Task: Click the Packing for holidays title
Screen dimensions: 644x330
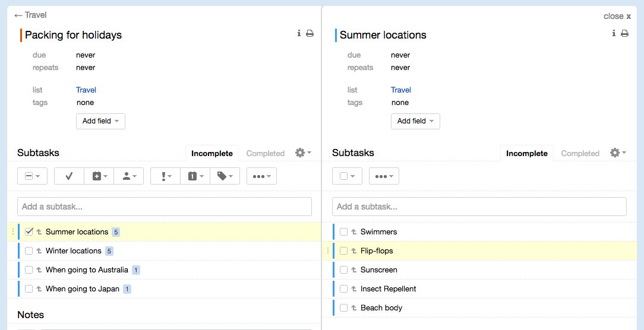Action: 74,35
